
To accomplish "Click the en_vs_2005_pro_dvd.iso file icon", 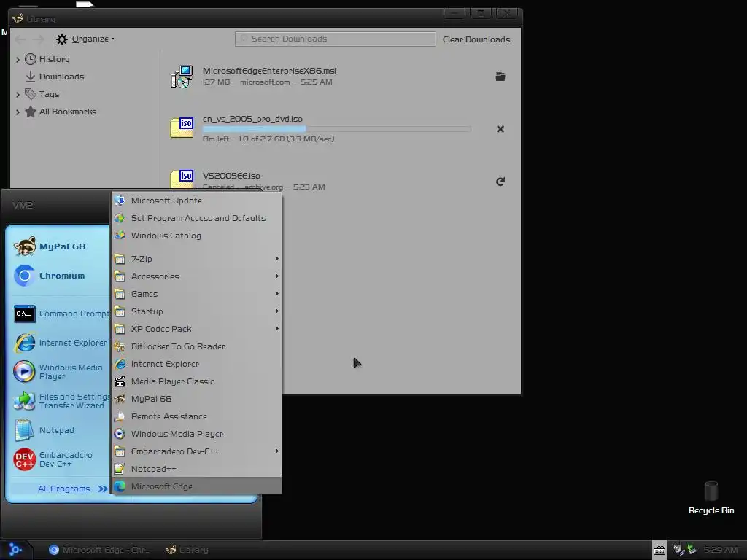I will [x=182, y=128].
